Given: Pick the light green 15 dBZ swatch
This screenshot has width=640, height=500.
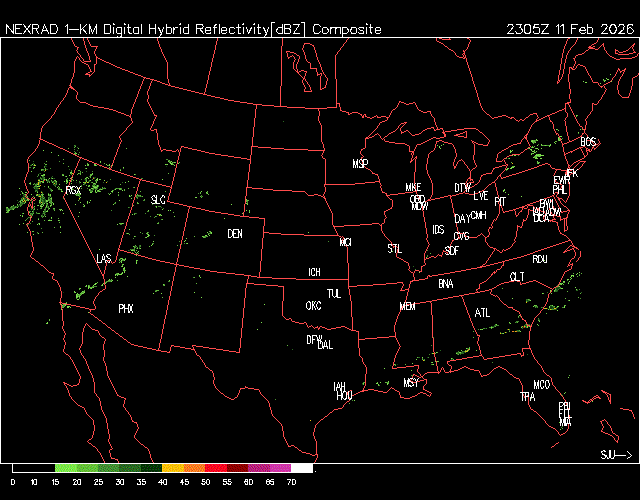Looking at the screenshot, I should 65,468.
